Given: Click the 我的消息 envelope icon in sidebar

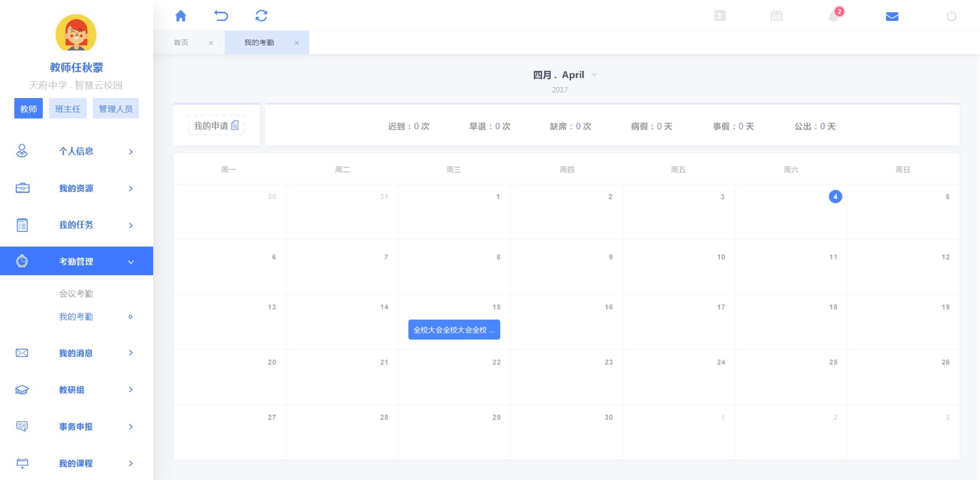Looking at the screenshot, I should click(22, 353).
